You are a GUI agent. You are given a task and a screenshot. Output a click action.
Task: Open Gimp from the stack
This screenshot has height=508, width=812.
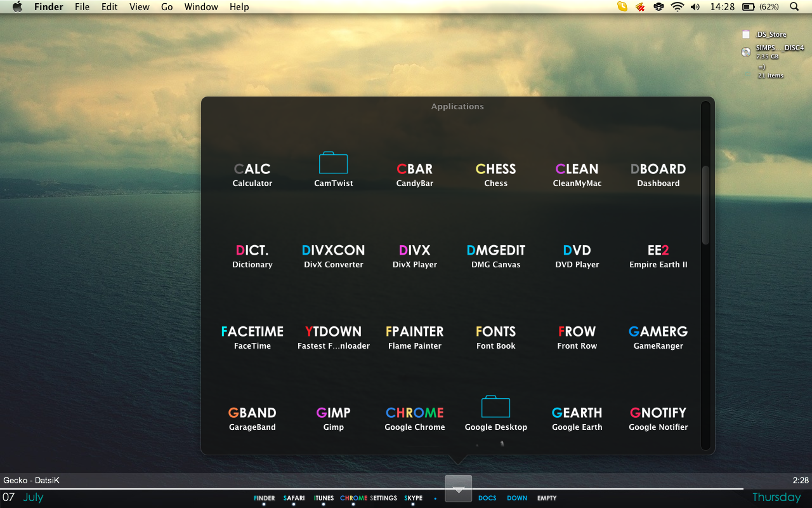pos(333,418)
